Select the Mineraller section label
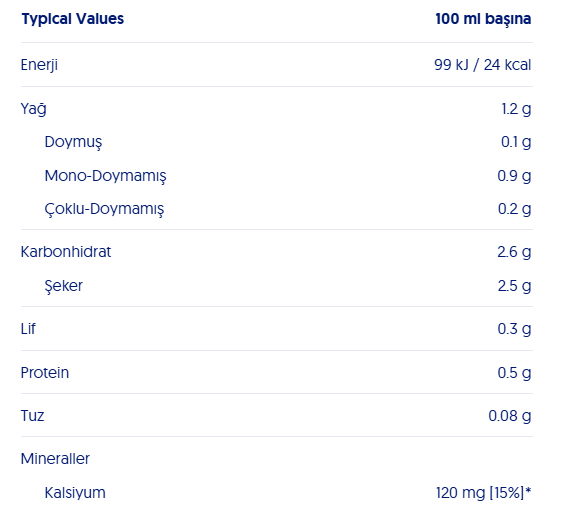 (x=55, y=459)
